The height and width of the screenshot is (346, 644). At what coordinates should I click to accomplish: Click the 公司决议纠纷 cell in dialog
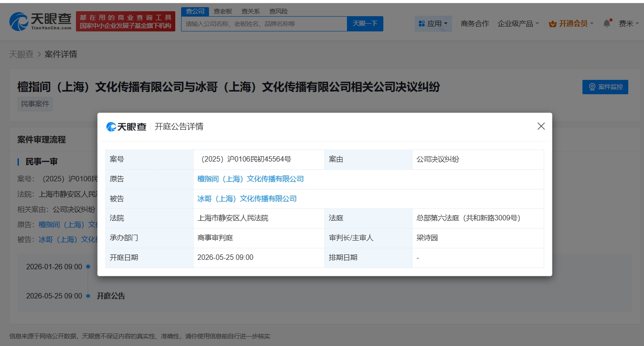[438, 159]
